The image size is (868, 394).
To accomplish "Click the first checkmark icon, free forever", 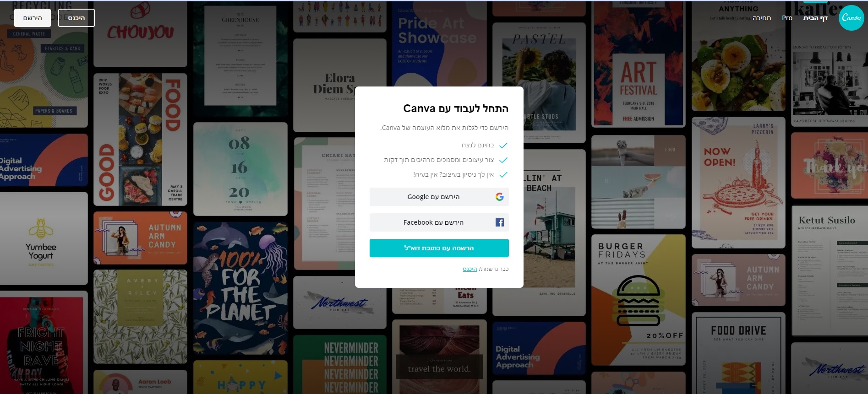I will tap(503, 146).
